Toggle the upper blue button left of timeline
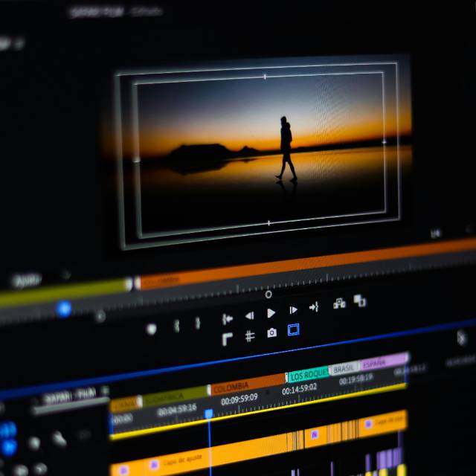Screen dimensions: 476x476 point(7,430)
